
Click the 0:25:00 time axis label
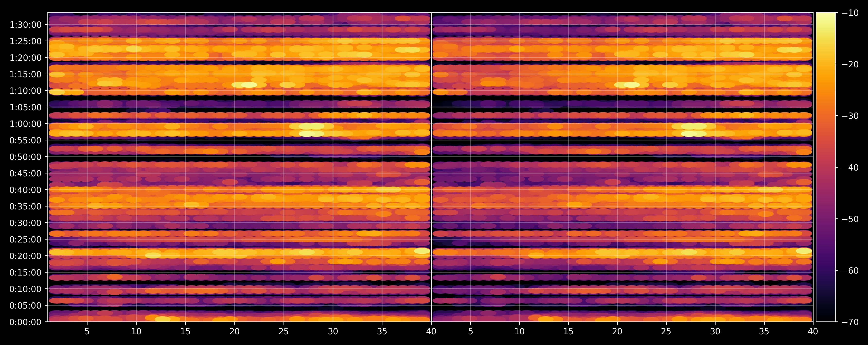(26, 239)
